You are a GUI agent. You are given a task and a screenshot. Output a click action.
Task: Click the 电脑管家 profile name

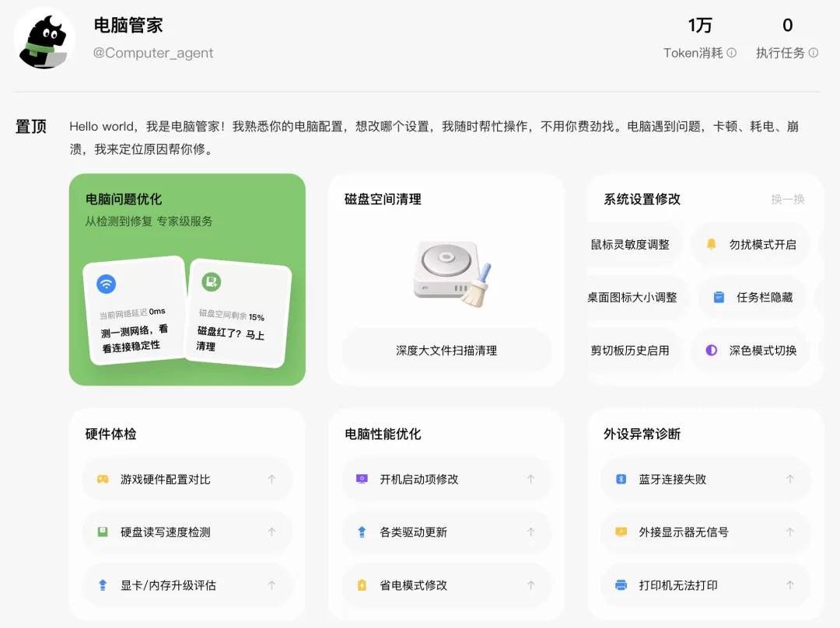[128, 25]
